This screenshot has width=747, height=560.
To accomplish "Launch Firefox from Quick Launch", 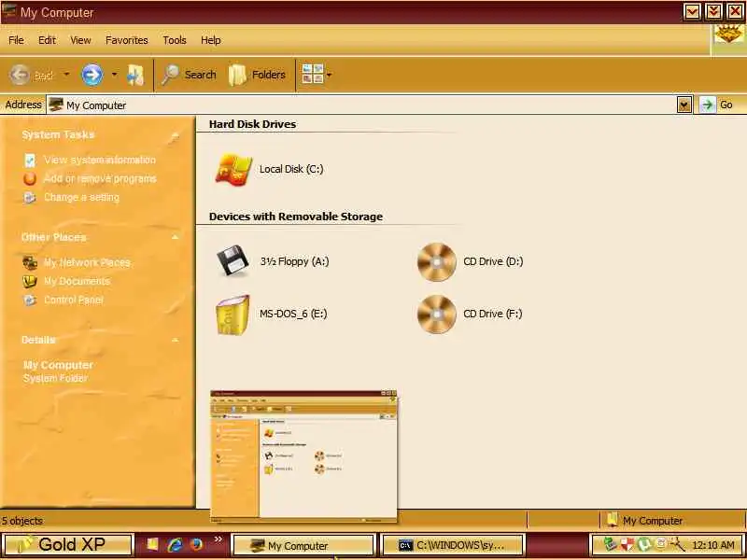I will 196,544.
